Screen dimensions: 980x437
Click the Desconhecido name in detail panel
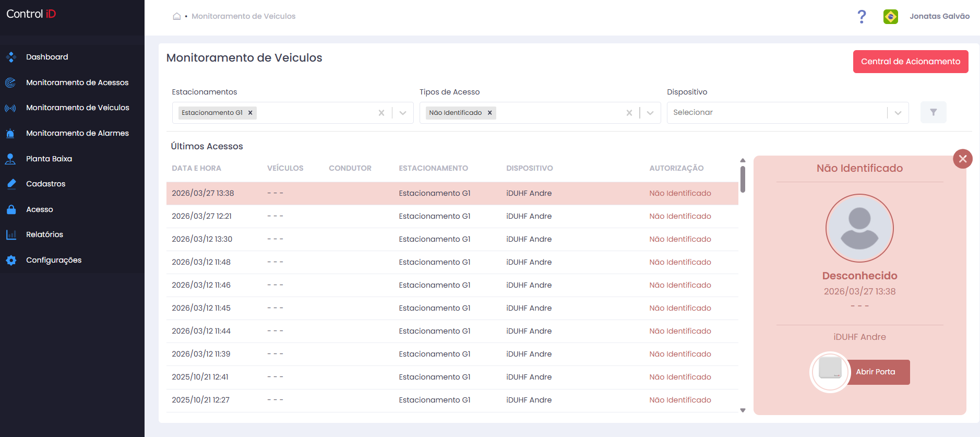click(859, 276)
